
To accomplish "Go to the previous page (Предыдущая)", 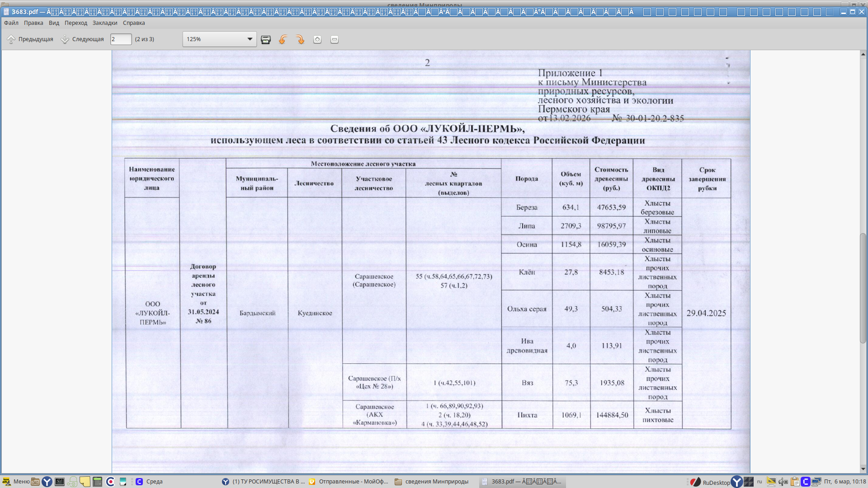I will coord(30,39).
